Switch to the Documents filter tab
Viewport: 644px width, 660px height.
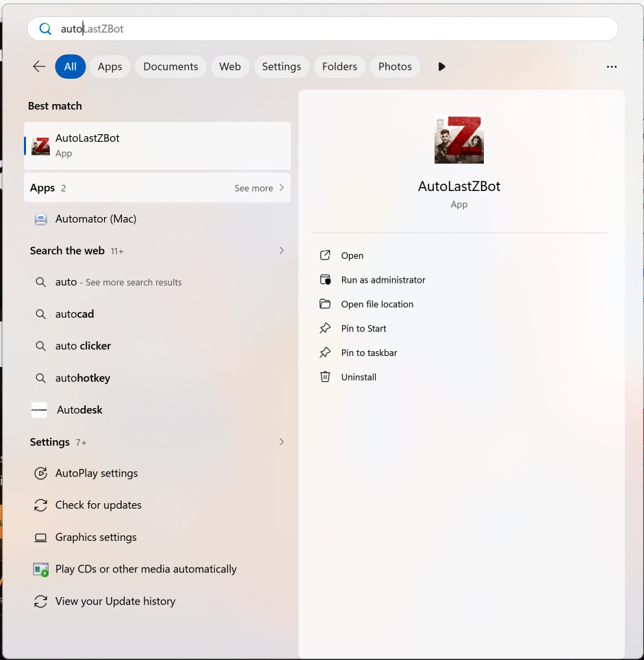pos(170,66)
